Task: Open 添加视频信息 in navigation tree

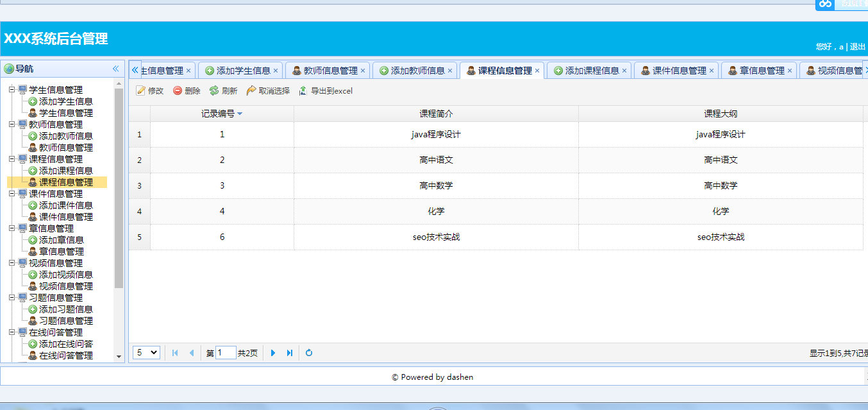Action: (x=65, y=275)
